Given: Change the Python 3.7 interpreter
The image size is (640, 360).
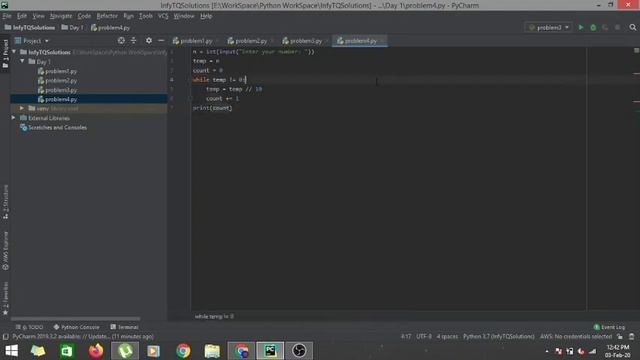Looking at the screenshot, I should pyautogui.click(x=498, y=336).
